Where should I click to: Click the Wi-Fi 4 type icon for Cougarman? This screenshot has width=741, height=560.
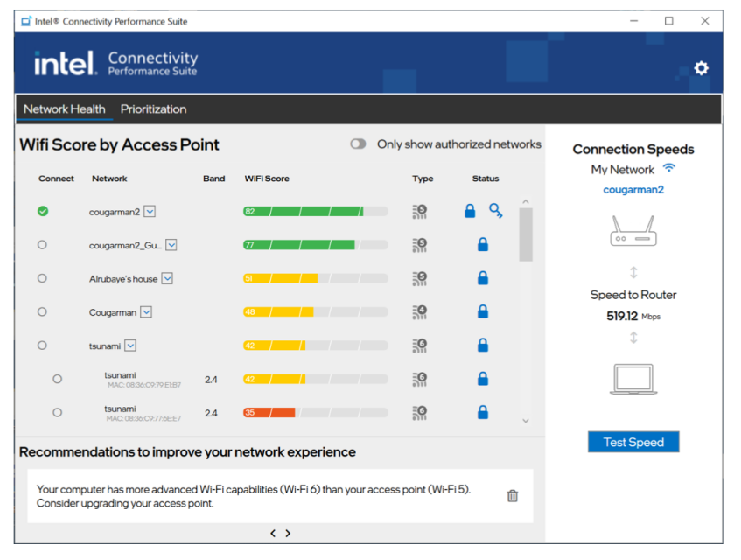coord(419,311)
